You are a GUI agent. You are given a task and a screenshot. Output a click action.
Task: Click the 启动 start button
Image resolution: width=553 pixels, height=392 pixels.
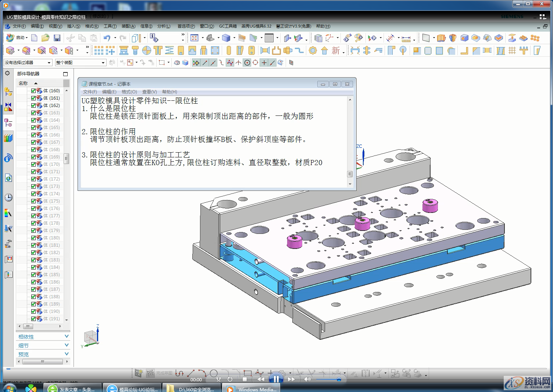click(17, 38)
